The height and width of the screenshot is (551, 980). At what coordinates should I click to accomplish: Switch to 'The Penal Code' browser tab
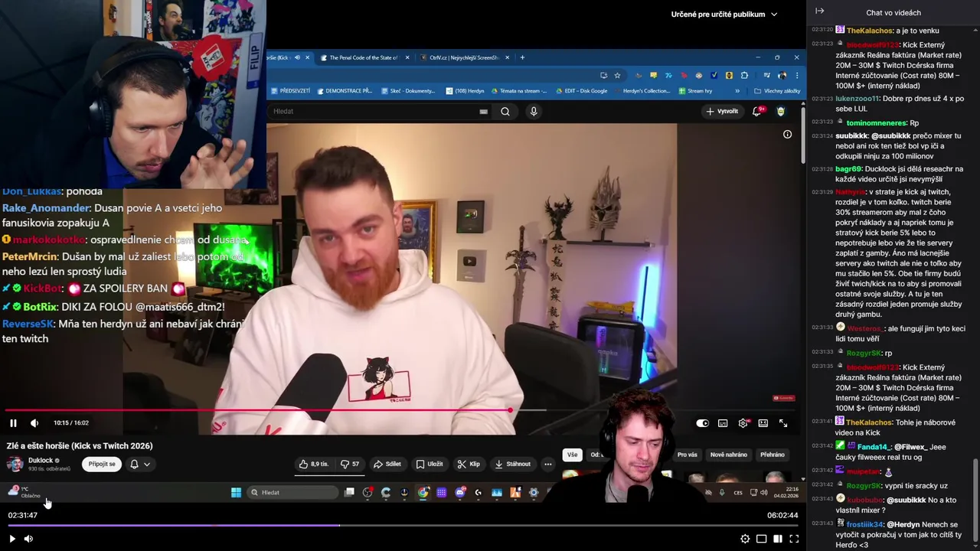pyautogui.click(x=363, y=57)
